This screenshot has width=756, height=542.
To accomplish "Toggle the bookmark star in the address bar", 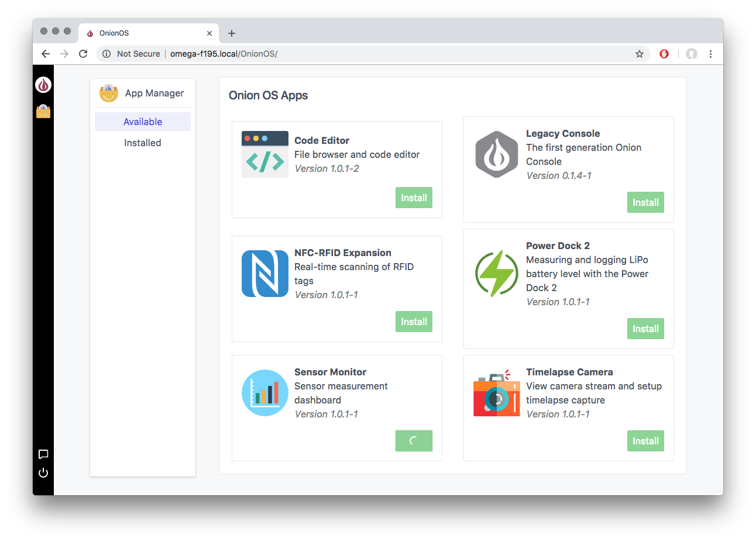I will click(x=638, y=53).
